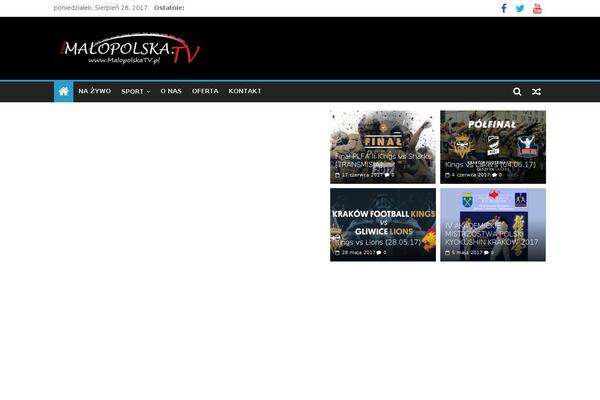
Task: Open Finał PLFA II Kings vs Sharks article
Action: point(383,160)
